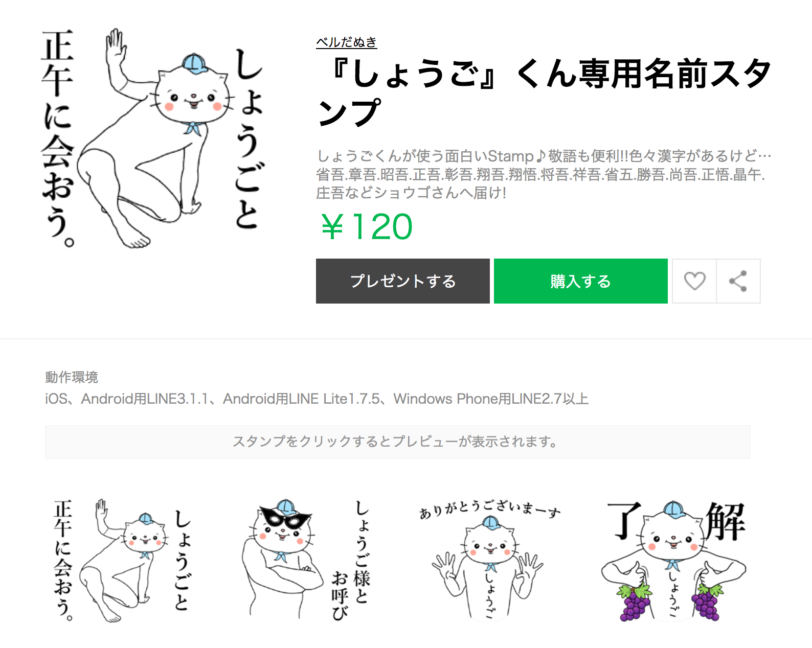This screenshot has height=648, width=812.
Task: Add sticker set to wishlist via heart icon
Action: 694,281
